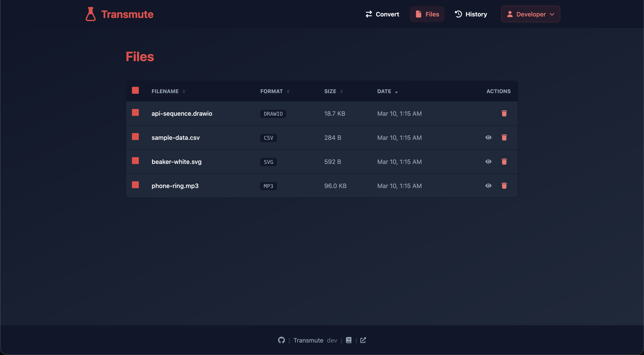Preview the sample-data.csv file
The height and width of the screenshot is (355, 644).
tap(488, 137)
